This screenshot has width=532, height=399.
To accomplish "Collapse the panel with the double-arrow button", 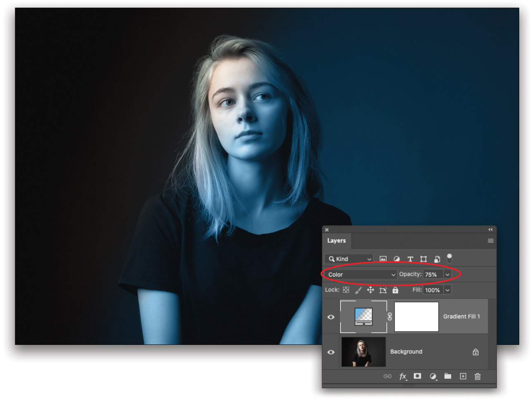I will tap(490, 229).
